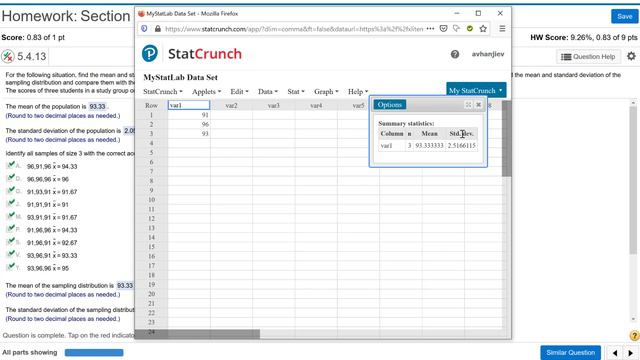Toggle checkbox for sample 91,96,91
Screen dimensions: 640x360
[x=11, y=242]
